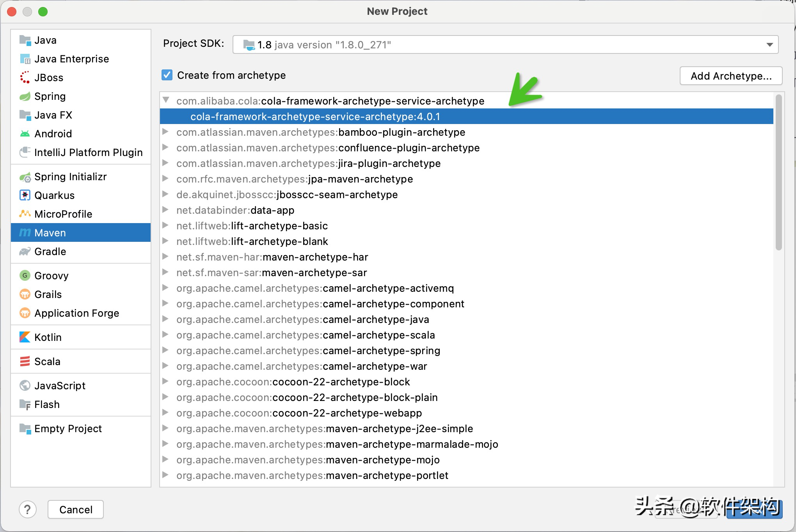Image resolution: width=796 pixels, height=532 pixels.
Task: Click the JavaScript globe icon
Action: click(x=25, y=386)
